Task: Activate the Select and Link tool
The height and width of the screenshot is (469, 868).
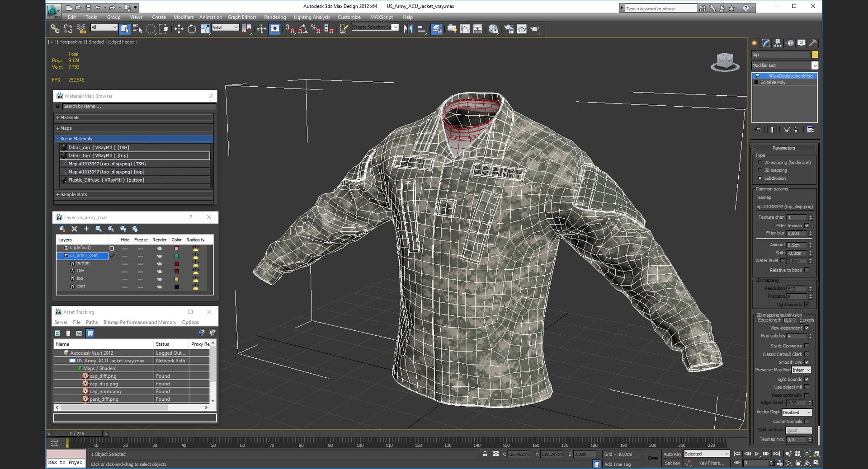Action: pyautogui.click(x=55, y=29)
